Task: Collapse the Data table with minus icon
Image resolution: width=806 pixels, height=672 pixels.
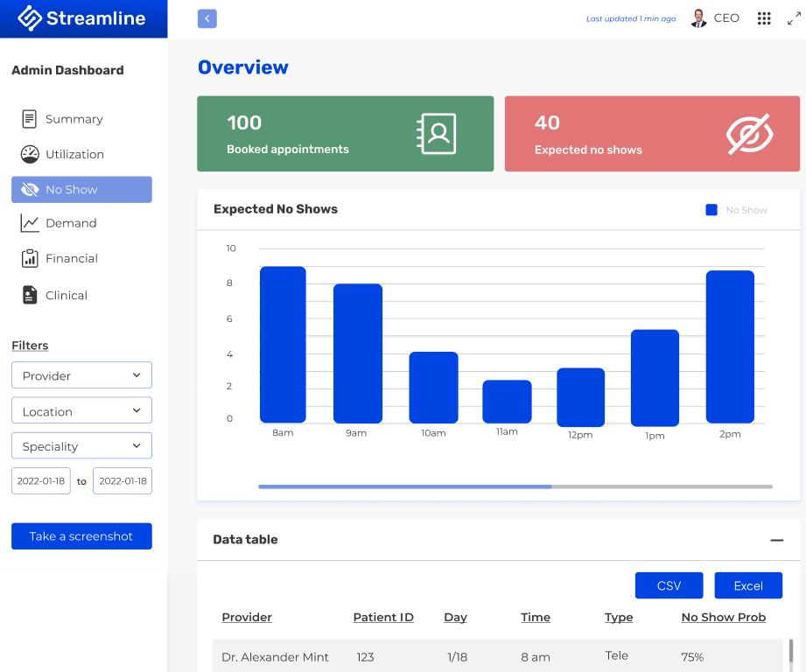Action: pos(777,540)
